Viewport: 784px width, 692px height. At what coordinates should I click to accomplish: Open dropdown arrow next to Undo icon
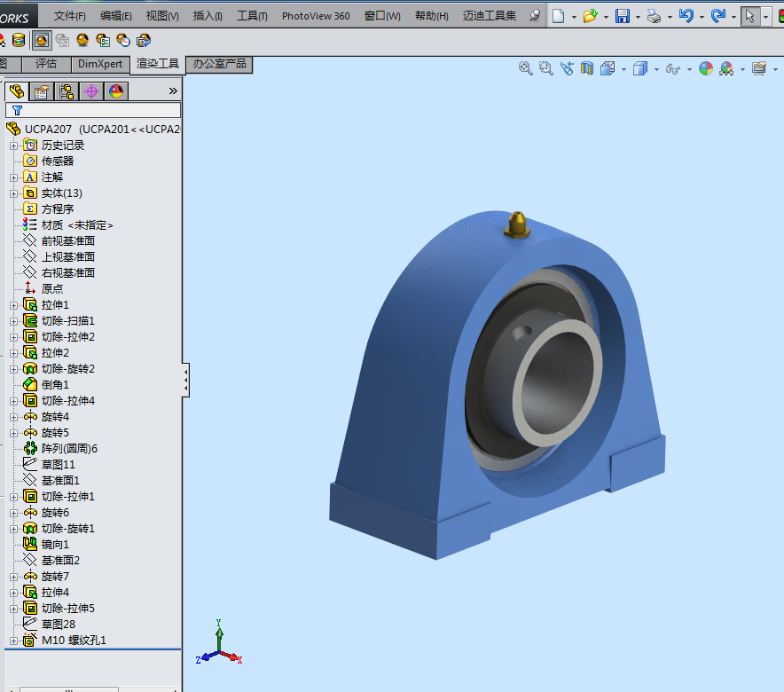point(702,17)
